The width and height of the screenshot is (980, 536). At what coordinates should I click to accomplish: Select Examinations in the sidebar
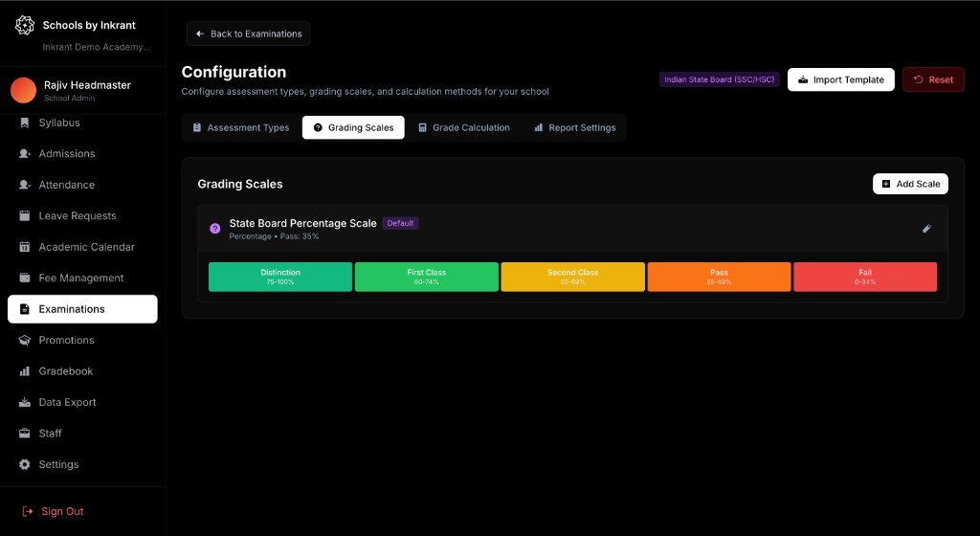click(82, 309)
